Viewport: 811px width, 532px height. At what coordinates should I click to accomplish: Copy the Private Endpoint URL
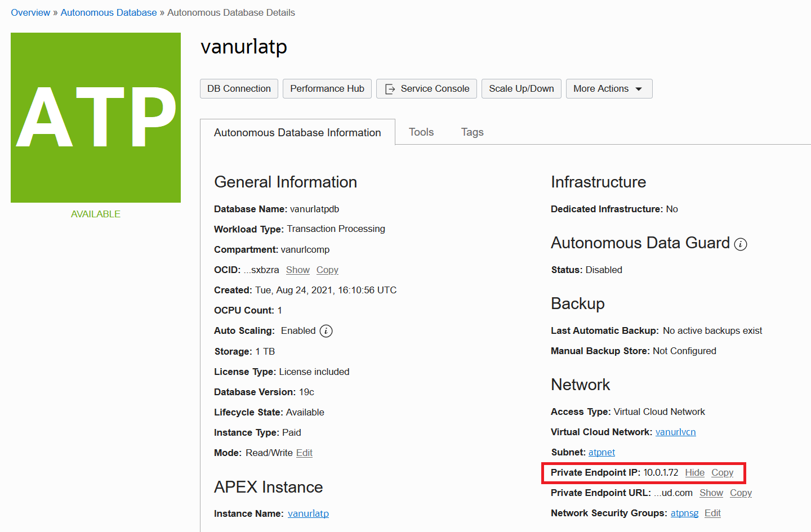coord(741,493)
